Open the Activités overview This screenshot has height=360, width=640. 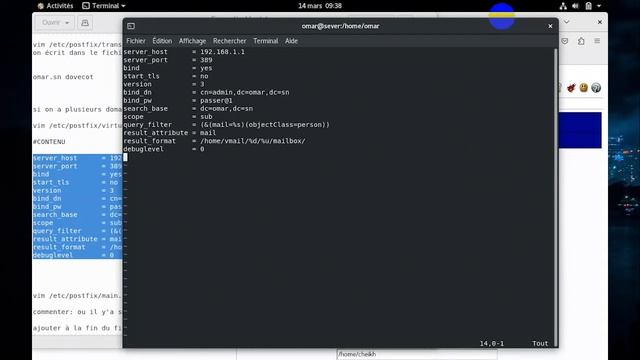pos(55,6)
